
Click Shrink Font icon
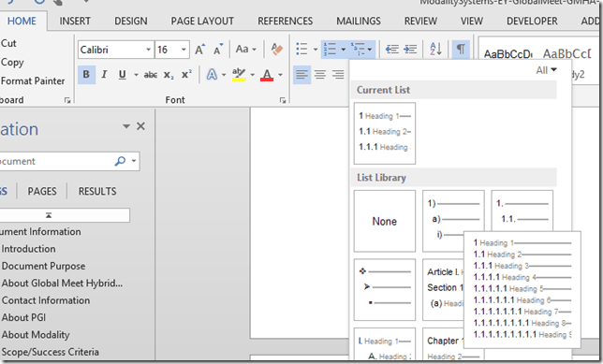coord(218,50)
